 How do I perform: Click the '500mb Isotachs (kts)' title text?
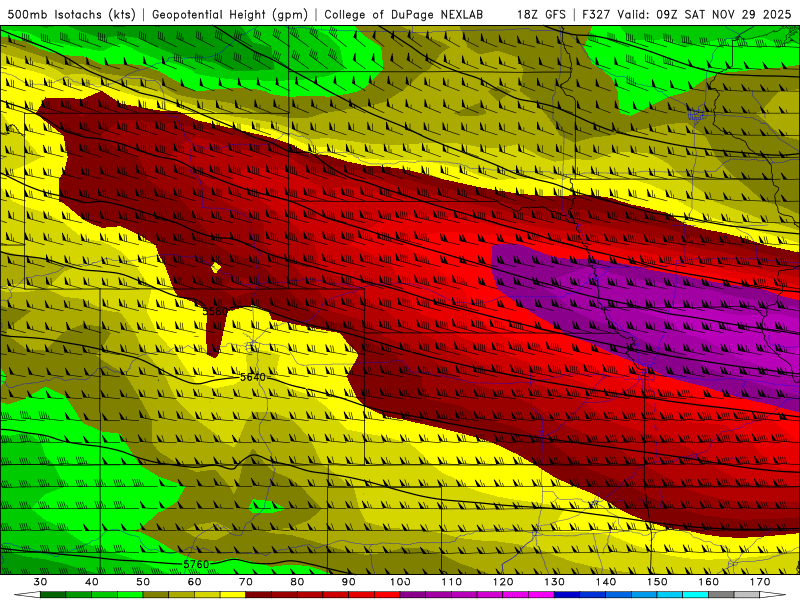pyautogui.click(x=71, y=14)
